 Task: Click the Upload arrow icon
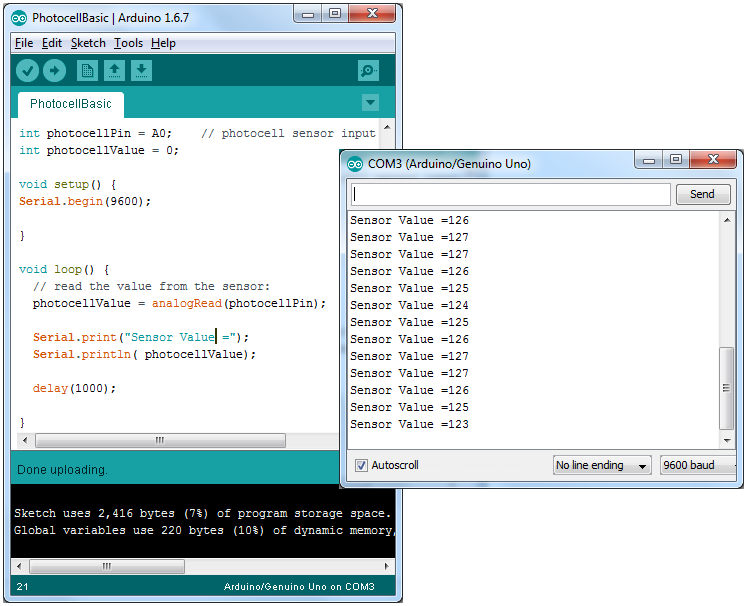point(54,71)
